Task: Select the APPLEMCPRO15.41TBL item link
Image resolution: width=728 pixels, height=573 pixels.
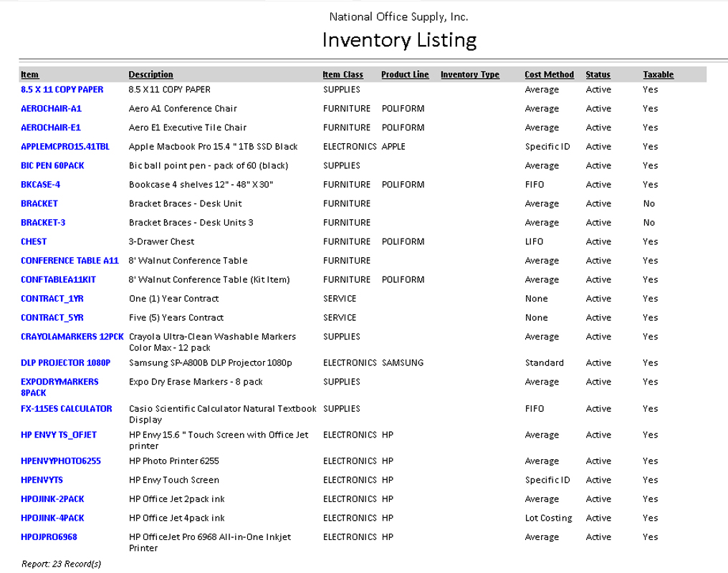Action: pyautogui.click(x=65, y=147)
